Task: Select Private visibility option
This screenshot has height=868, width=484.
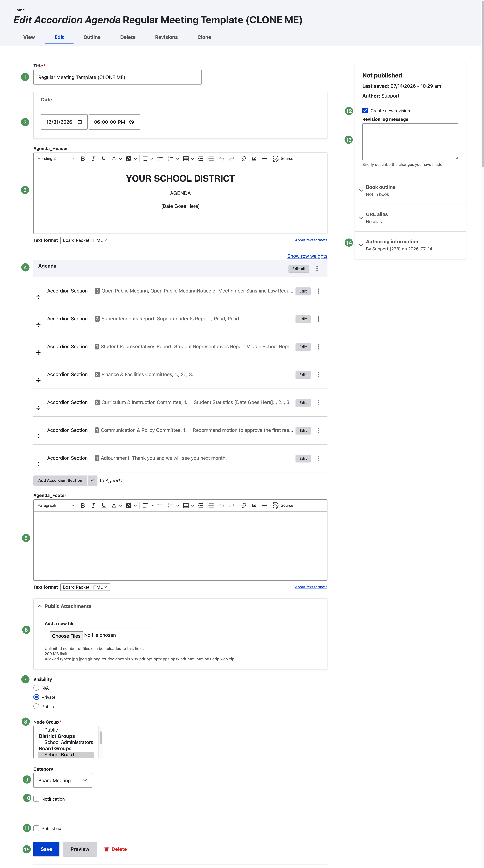Action: pos(36,697)
